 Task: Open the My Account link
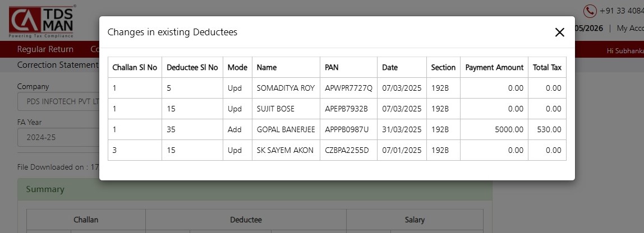click(630, 28)
